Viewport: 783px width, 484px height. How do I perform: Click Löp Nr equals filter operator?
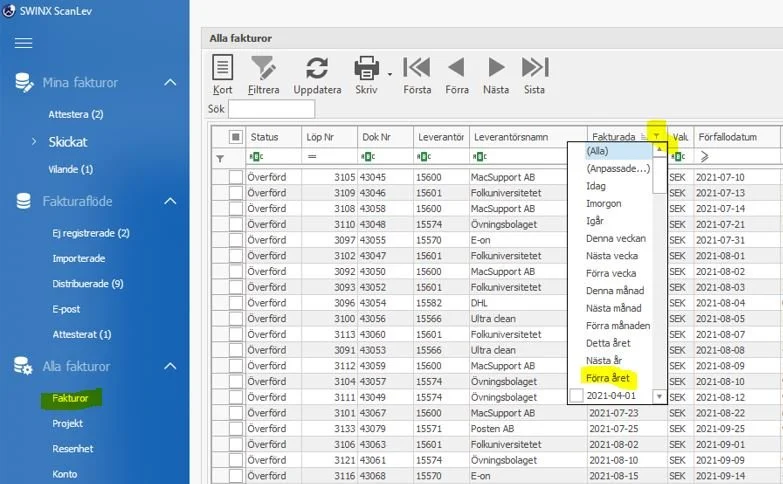312,156
